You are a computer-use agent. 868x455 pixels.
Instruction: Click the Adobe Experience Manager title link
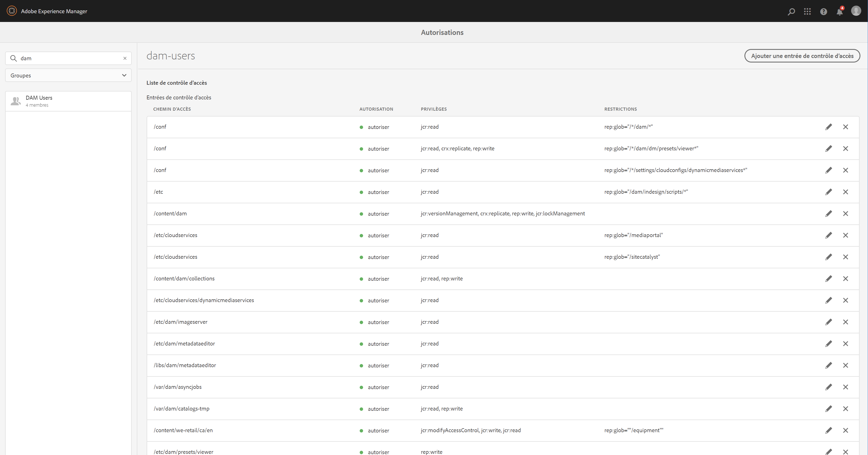(54, 11)
